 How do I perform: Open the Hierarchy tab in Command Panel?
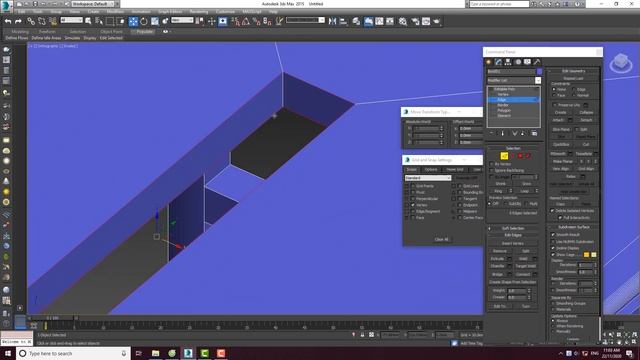(508, 62)
